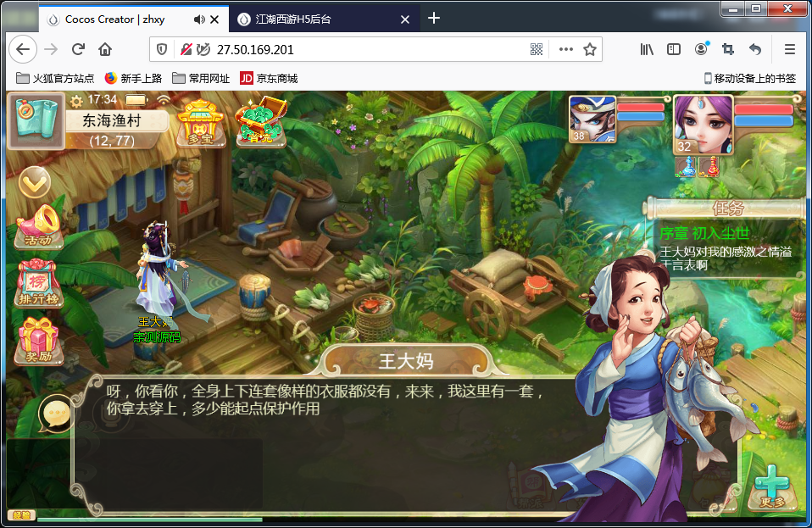Open the 火狐官方站点 bookmarks folder

pyautogui.click(x=55, y=78)
